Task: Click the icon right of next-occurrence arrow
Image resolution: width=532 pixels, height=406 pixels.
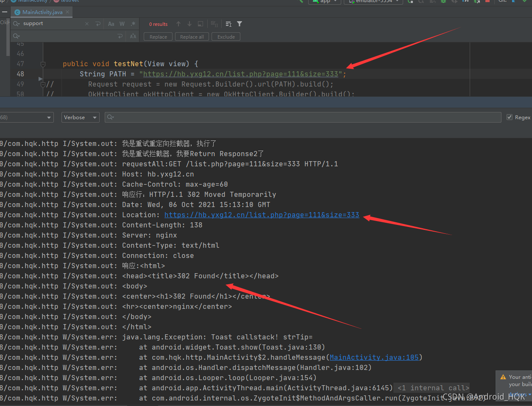Action: (200, 24)
